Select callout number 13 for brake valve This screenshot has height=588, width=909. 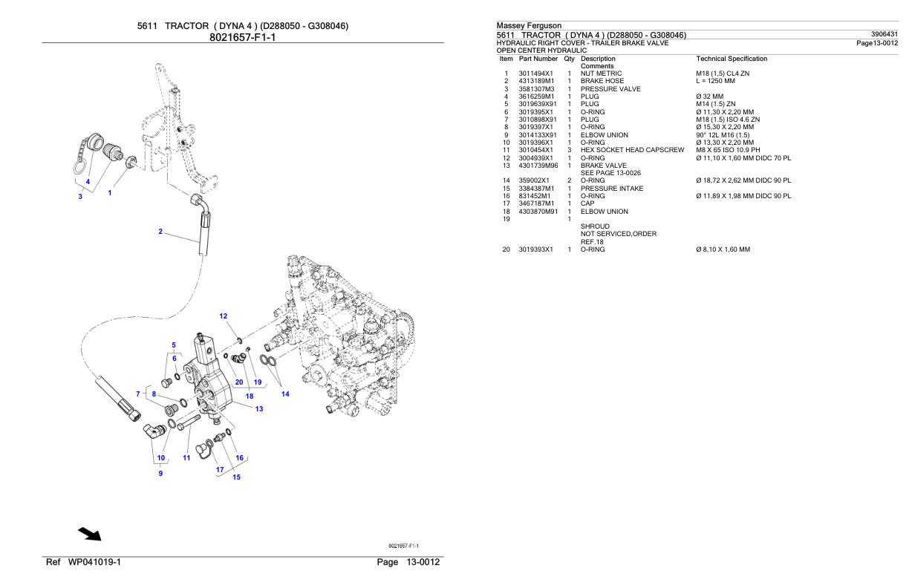coord(259,409)
